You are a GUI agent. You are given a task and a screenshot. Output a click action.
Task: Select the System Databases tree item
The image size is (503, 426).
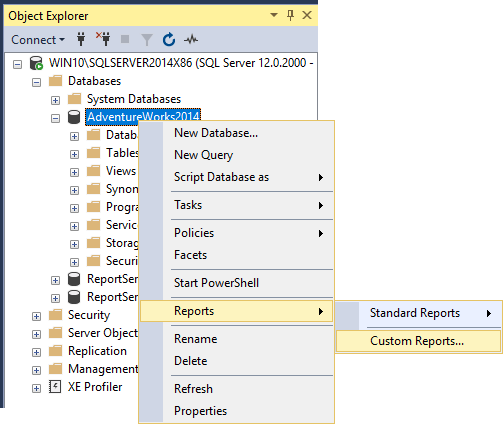coord(134,99)
